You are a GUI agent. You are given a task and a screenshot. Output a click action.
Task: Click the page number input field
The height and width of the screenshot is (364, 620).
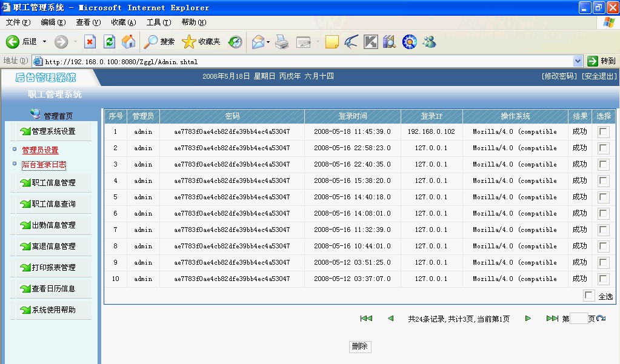pyautogui.click(x=578, y=318)
